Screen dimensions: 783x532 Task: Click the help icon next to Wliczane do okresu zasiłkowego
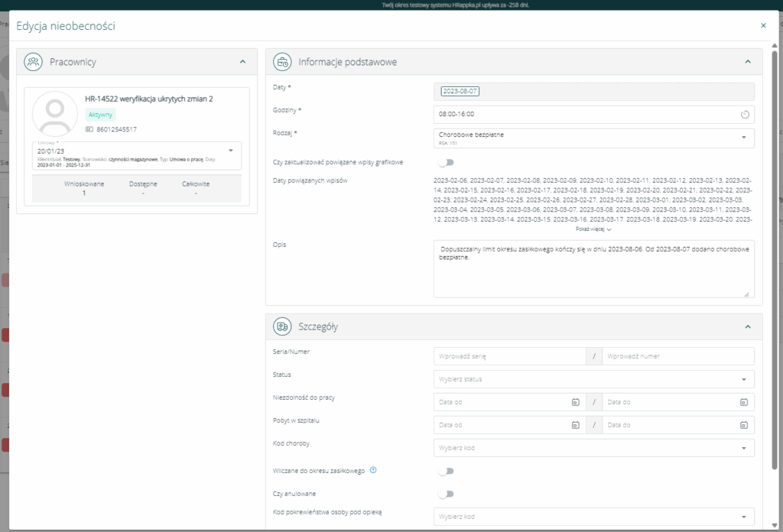coord(373,470)
